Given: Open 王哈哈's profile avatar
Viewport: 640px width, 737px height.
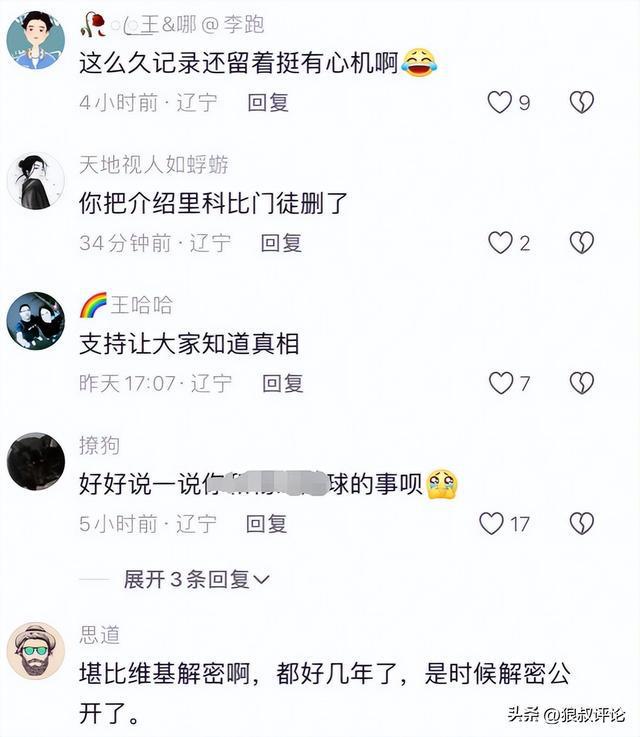Looking at the screenshot, I should [x=36, y=321].
